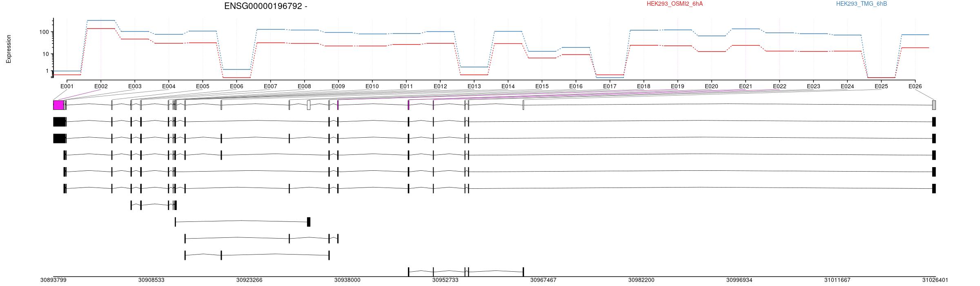Click exon label E014

tap(508, 86)
